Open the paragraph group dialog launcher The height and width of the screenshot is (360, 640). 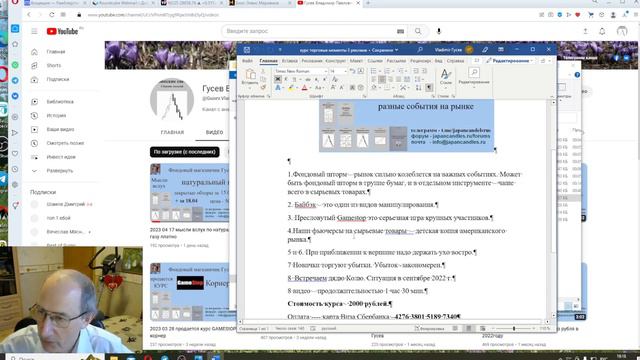tap(433, 96)
